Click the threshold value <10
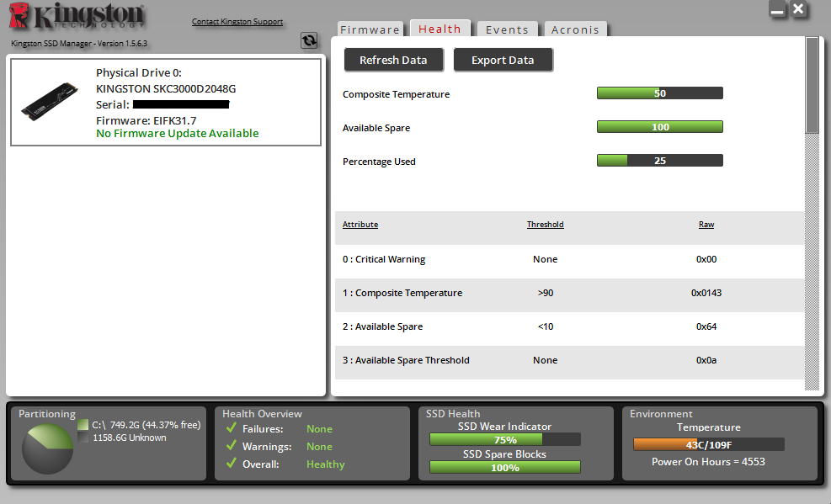This screenshot has width=831, height=504. (x=546, y=326)
